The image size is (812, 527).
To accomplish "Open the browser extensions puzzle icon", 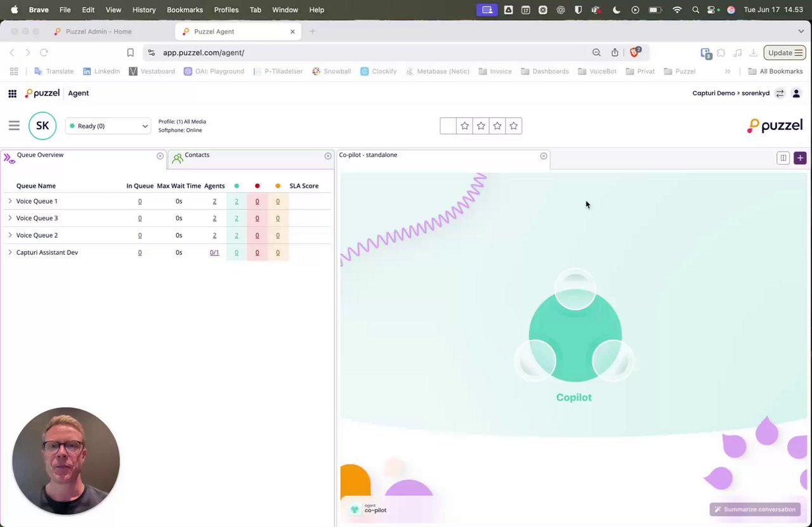I will 721,53.
